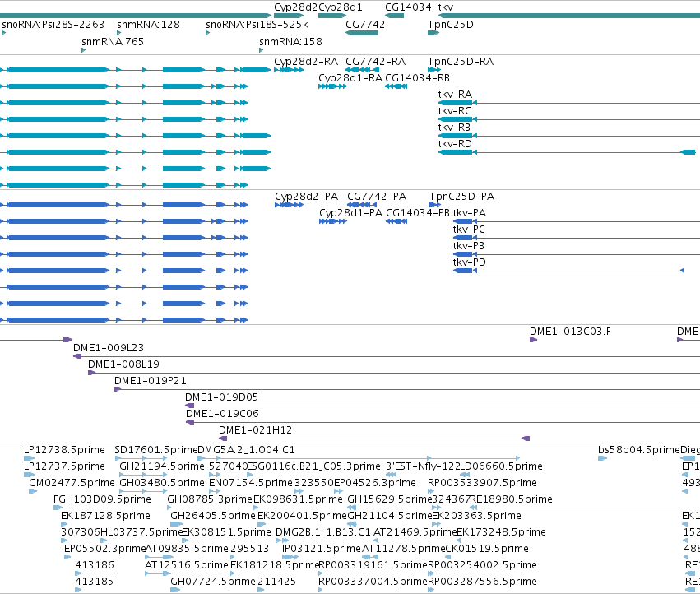Image resolution: width=700 pixels, height=594 pixels.
Task: Select the EN07154.5prime EST label
Action: [251, 483]
